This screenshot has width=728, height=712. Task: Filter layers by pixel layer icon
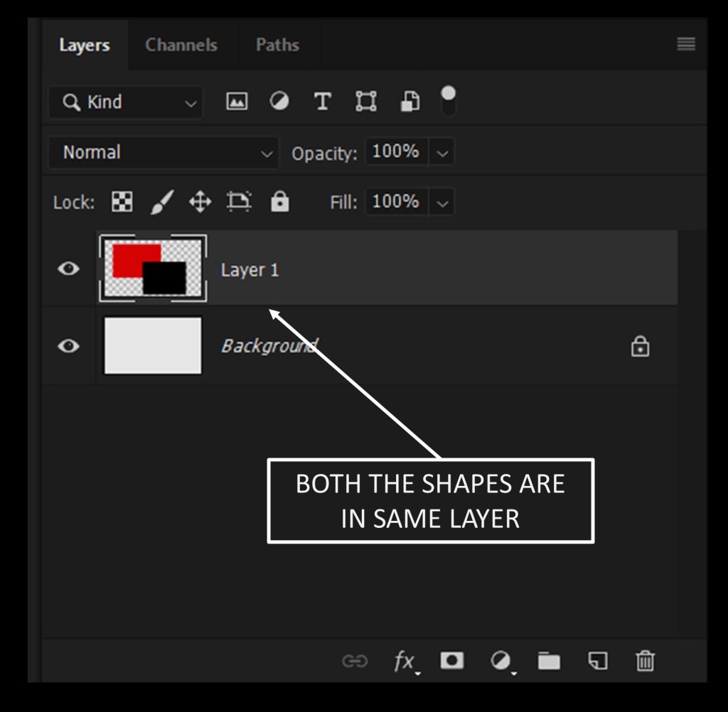237,102
